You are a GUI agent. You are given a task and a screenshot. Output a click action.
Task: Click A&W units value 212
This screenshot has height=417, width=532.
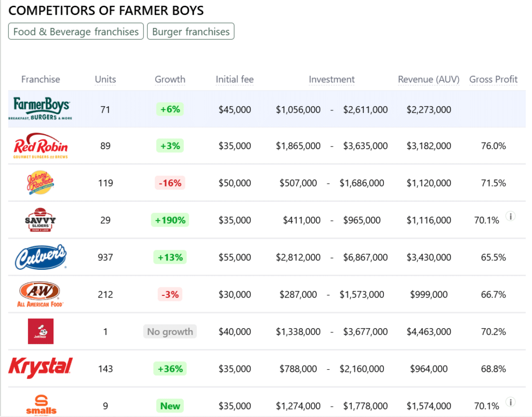click(x=105, y=294)
